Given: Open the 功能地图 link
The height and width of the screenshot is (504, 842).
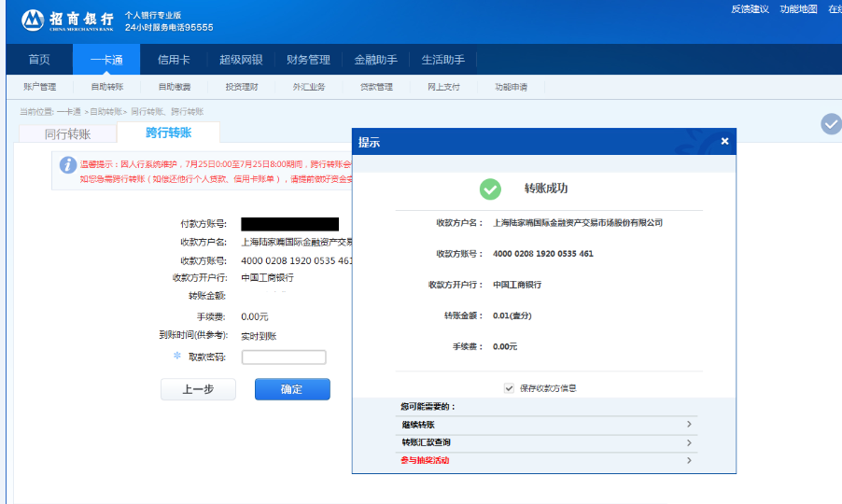Looking at the screenshot, I should point(798,9).
